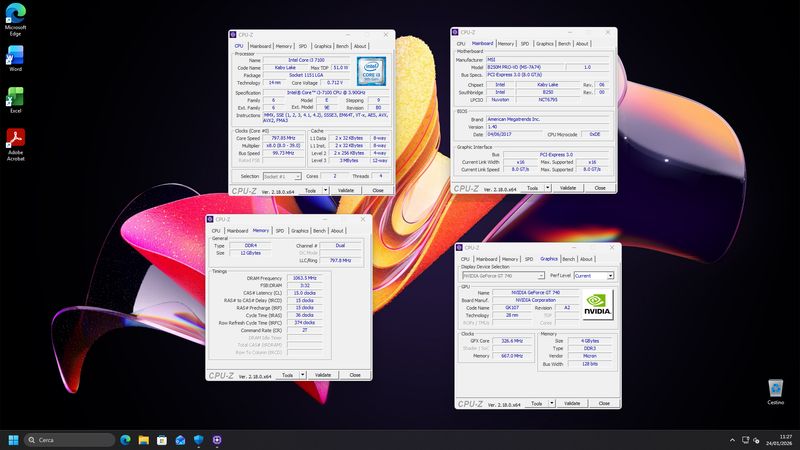Click the network tray icon

coord(745,440)
